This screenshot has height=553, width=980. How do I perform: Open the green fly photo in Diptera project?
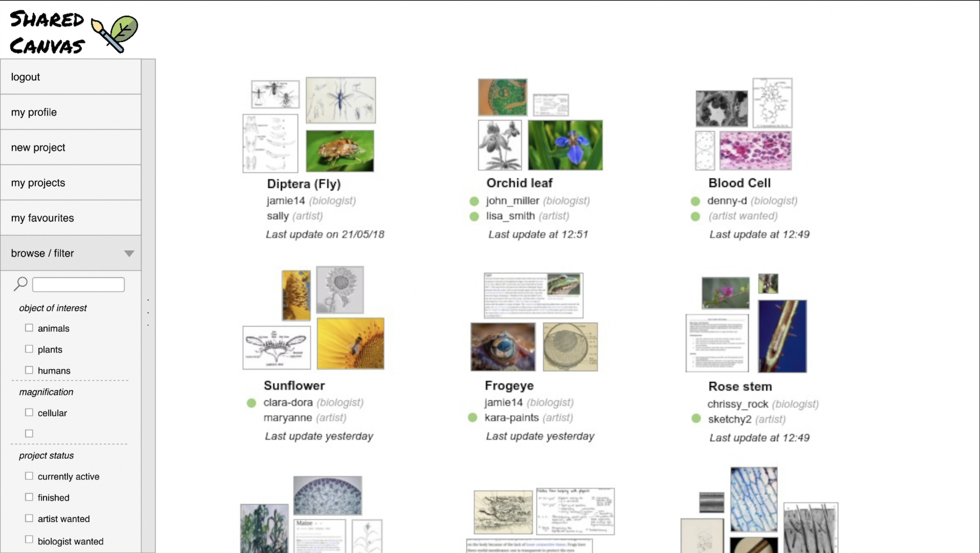[340, 151]
